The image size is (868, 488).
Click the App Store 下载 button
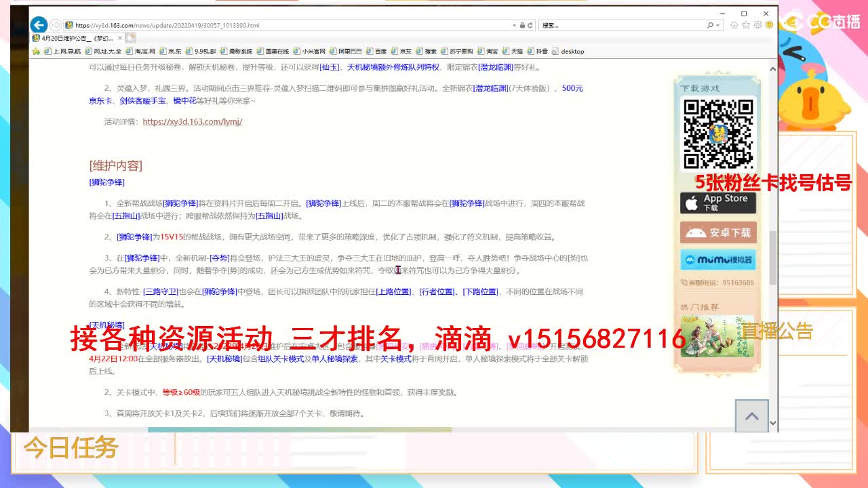tap(717, 202)
